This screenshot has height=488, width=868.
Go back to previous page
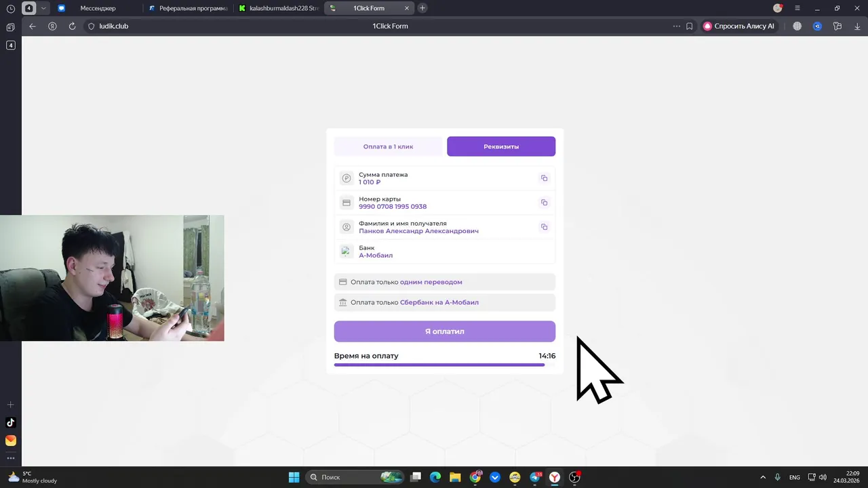tap(33, 26)
